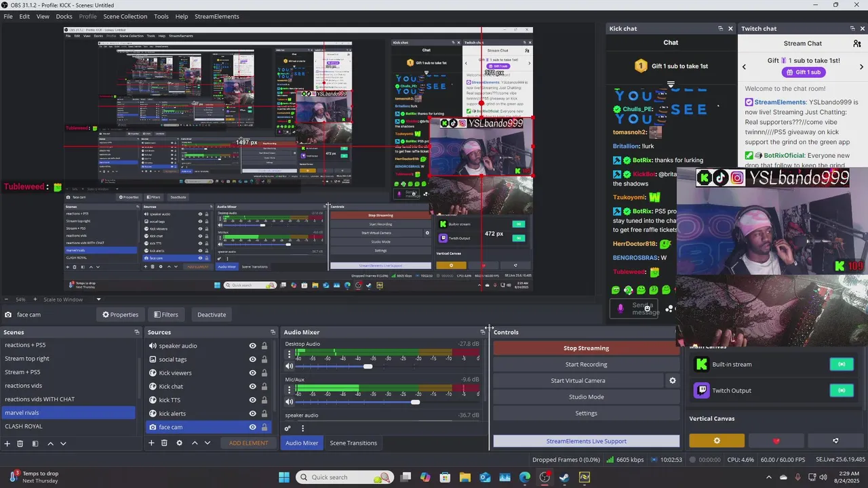Toggle visibility of speaker audio source
Viewport: 868px width, 488px height.
click(252, 346)
